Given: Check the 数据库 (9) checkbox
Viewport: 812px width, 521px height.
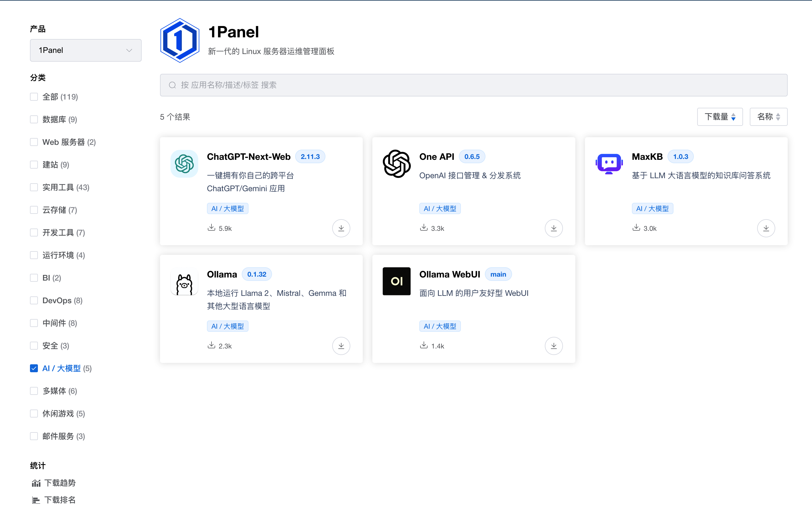Looking at the screenshot, I should pyautogui.click(x=34, y=119).
